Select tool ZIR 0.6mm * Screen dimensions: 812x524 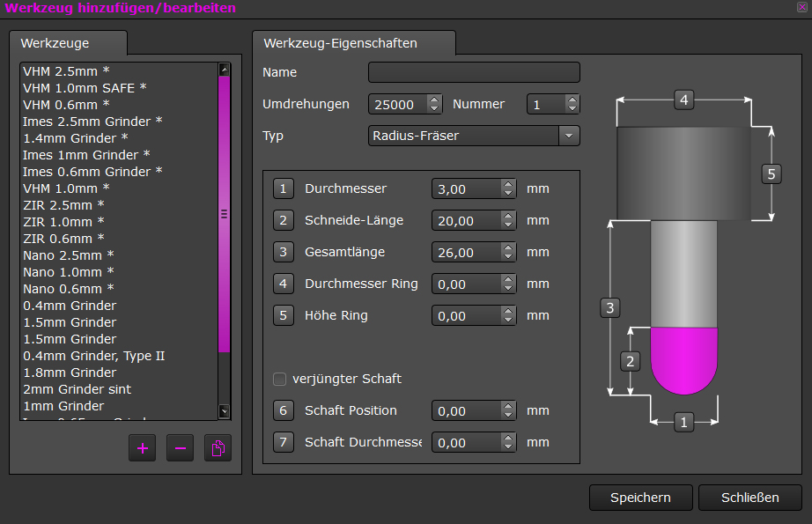[x=119, y=239]
